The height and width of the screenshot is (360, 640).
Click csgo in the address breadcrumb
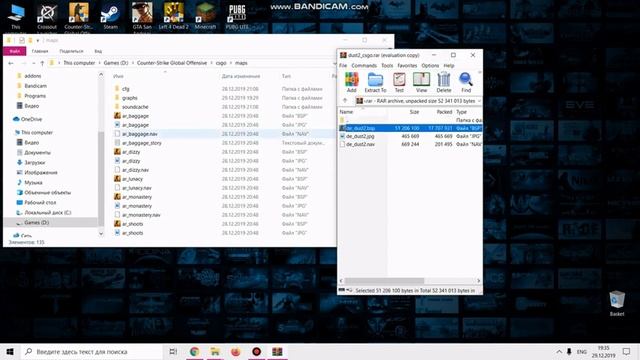(221, 63)
